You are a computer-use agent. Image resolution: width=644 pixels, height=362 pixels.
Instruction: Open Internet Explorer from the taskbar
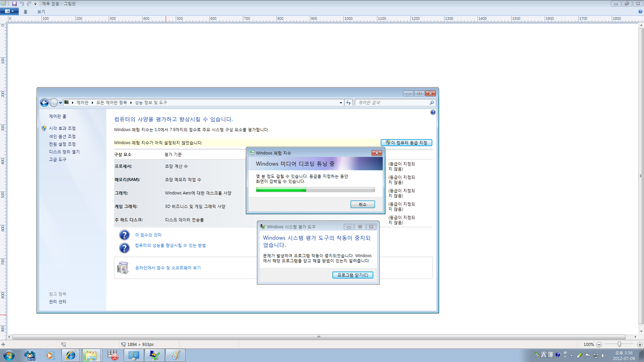pos(71,355)
